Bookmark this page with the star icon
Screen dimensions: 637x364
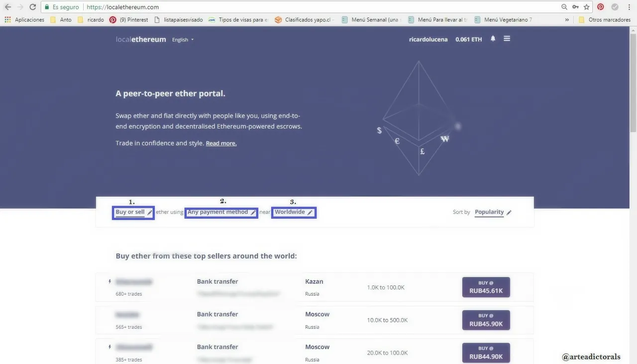point(587,7)
